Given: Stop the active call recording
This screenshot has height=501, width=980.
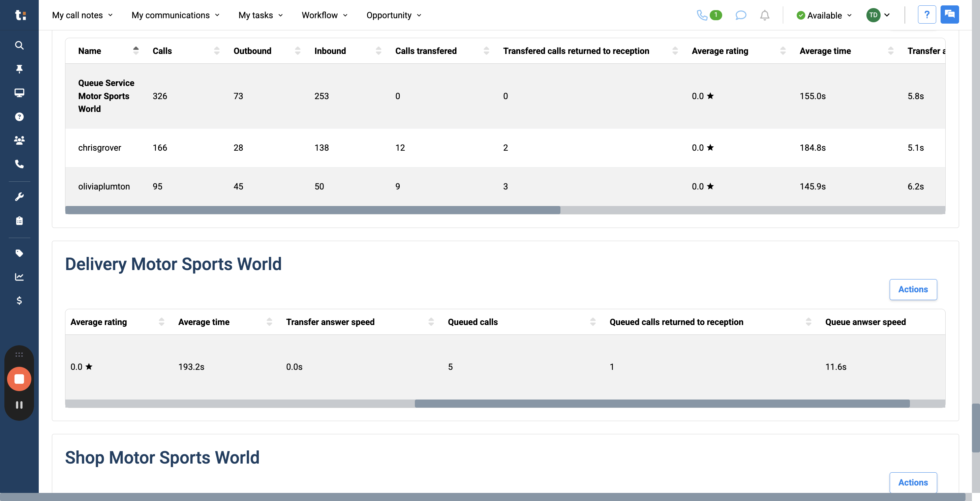Looking at the screenshot, I should tap(19, 378).
